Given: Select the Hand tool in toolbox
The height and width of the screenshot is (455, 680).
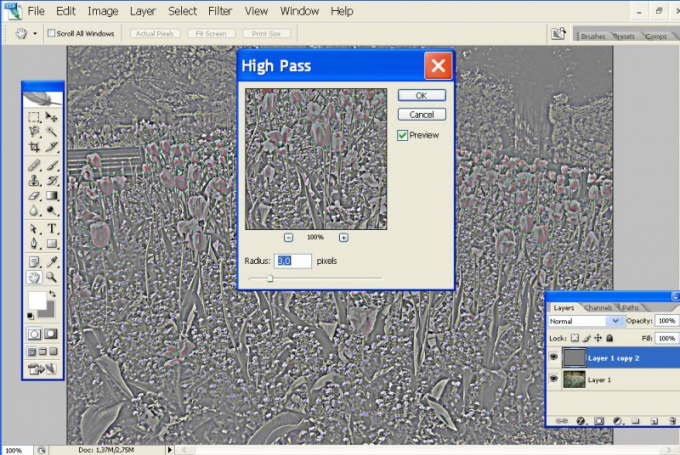Looking at the screenshot, I should (x=34, y=277).
